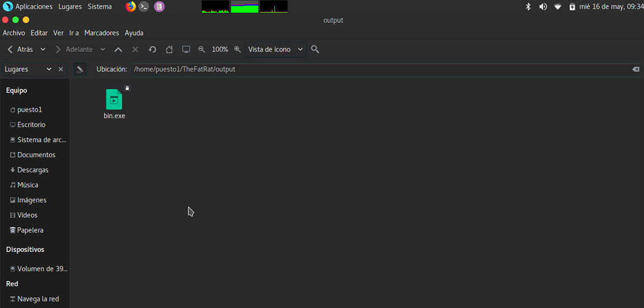This screenshot has height=308, width=644.
Task: Expand the Atrás history dropdown arrow
Action: click(x=43, y=50)
